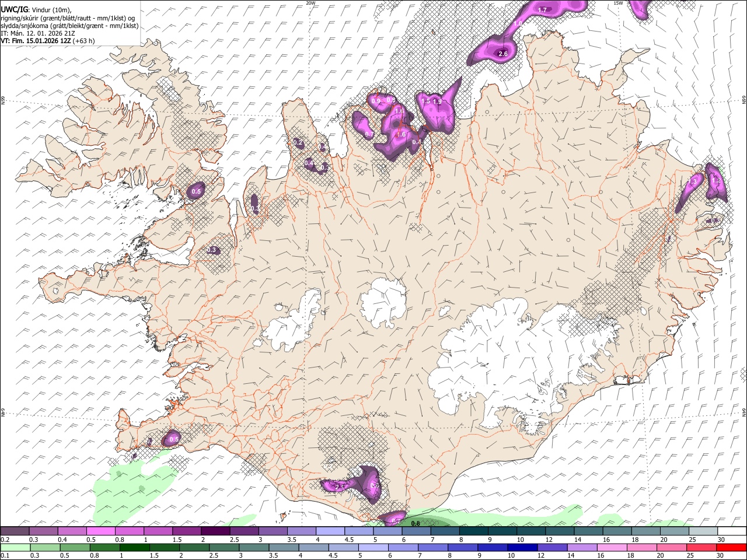Click the '0.5' snowfall value on Reykjanes peninsula

(x=173, y=439)
